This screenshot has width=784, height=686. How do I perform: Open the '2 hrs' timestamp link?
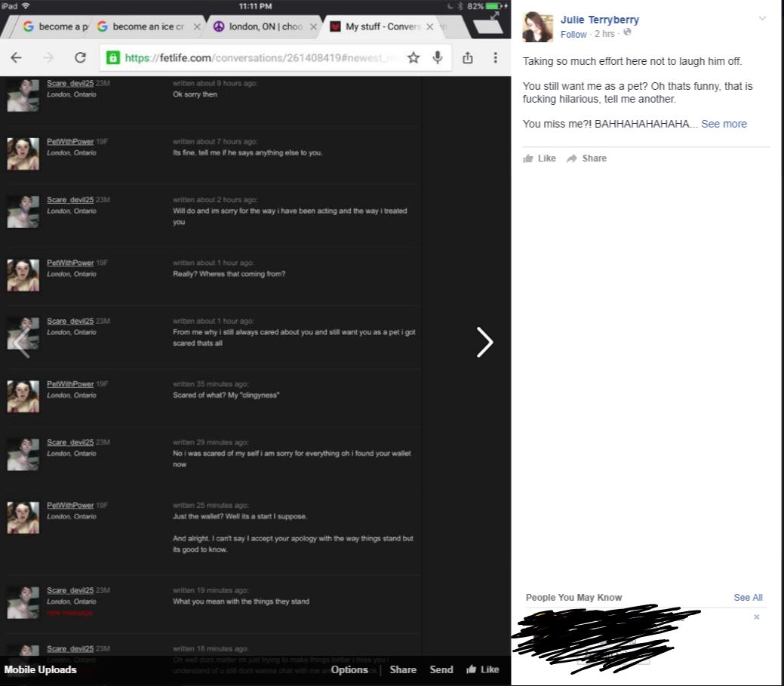604,34
